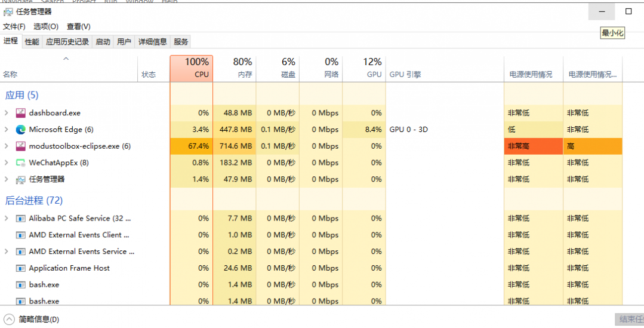
Task: Click the 后台进程 (72) group heading
Action: (x=33, y=201)
